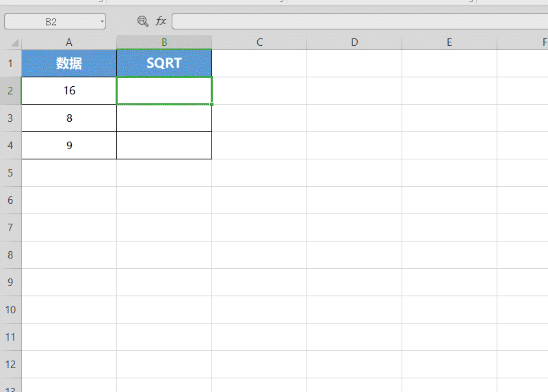Image resolution: width=548 pixels, height=392 pixels.
Task: Select column E header
Action: (449, 42)
